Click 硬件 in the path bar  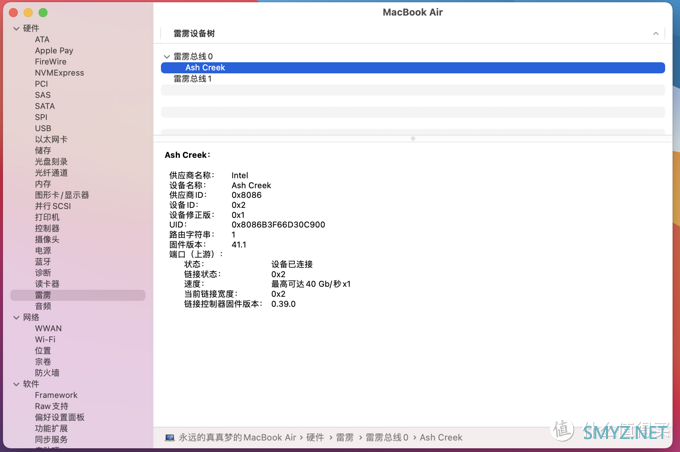coord(315,437)
